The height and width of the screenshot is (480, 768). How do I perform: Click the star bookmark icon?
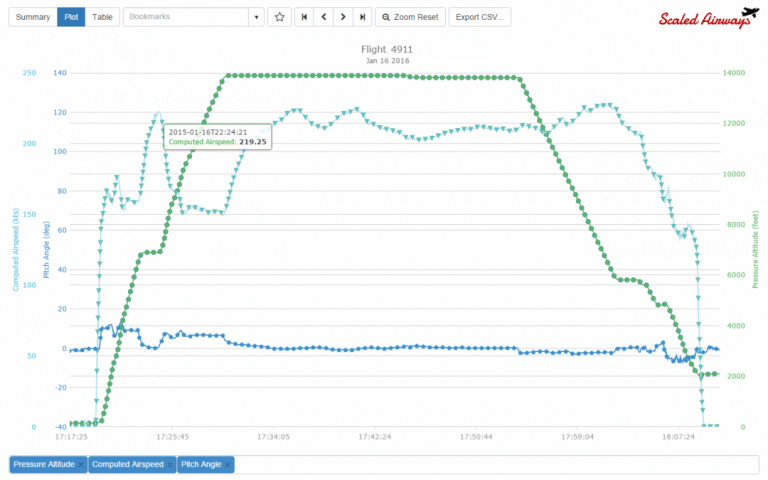[x=280, y=17]
